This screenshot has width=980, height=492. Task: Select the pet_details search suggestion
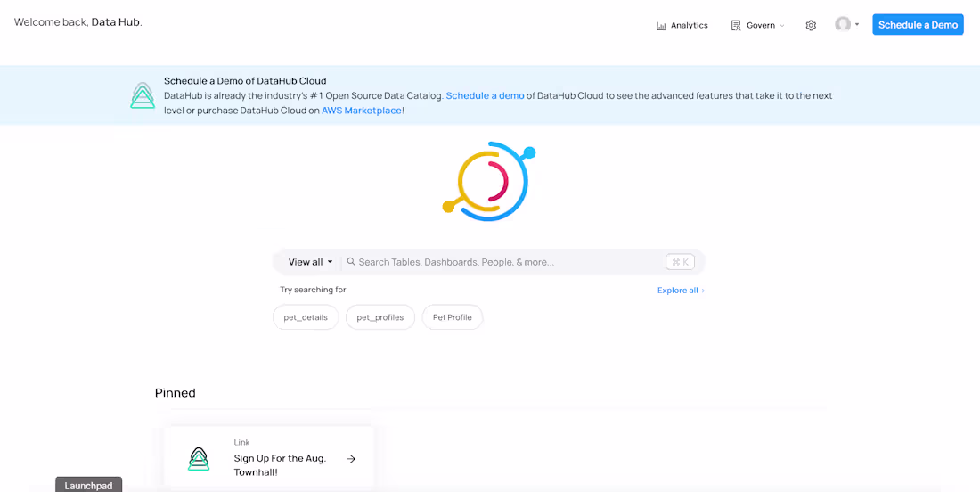[306, 317]
